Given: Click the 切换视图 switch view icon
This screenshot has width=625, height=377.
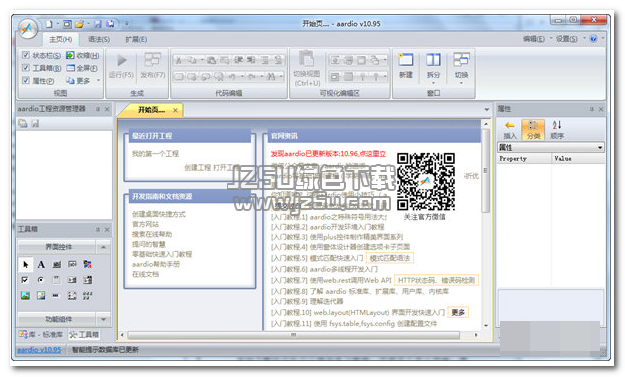Looking at the screenshot, I should click(306, 59).
